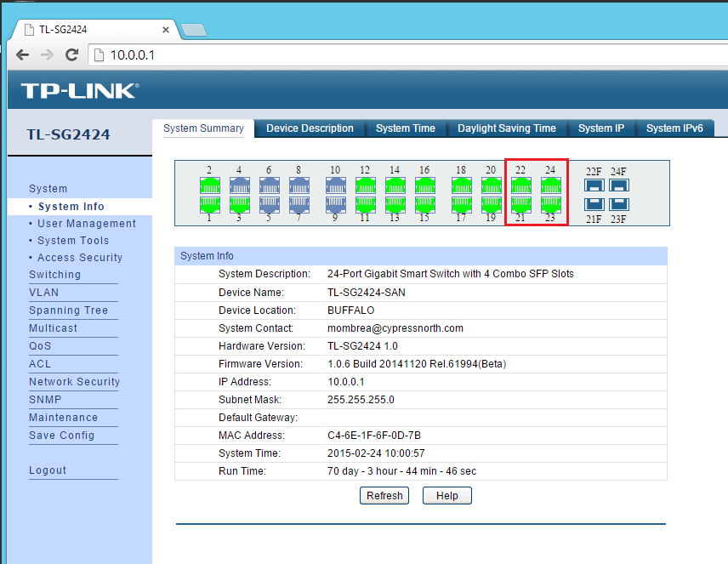
Task: Click port 18 icon
Action: click(x=462, y=185)
